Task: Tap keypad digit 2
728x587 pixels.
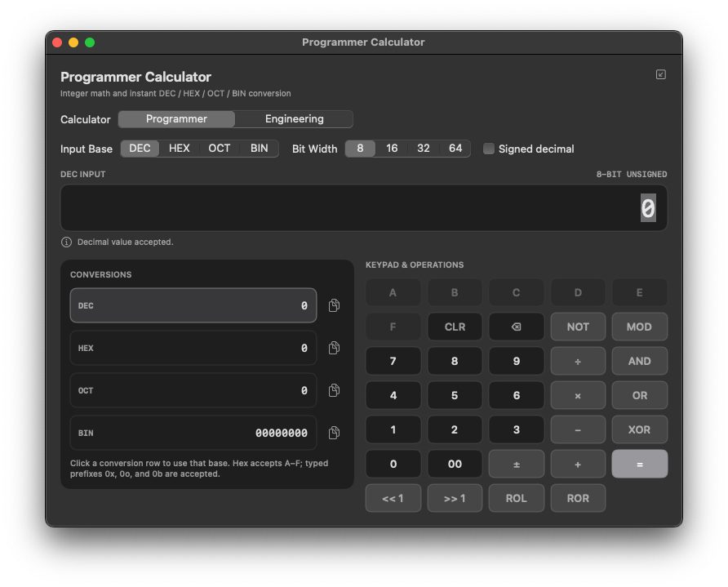Action: tap(455, 429)
